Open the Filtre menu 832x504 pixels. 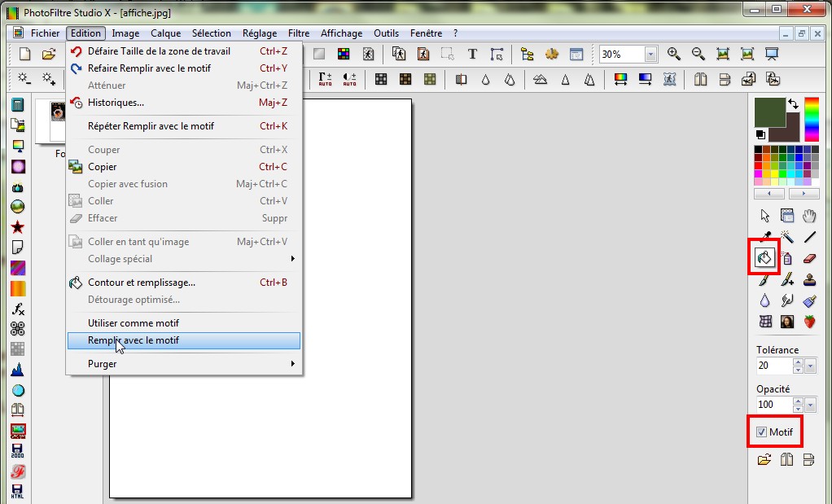299,33
